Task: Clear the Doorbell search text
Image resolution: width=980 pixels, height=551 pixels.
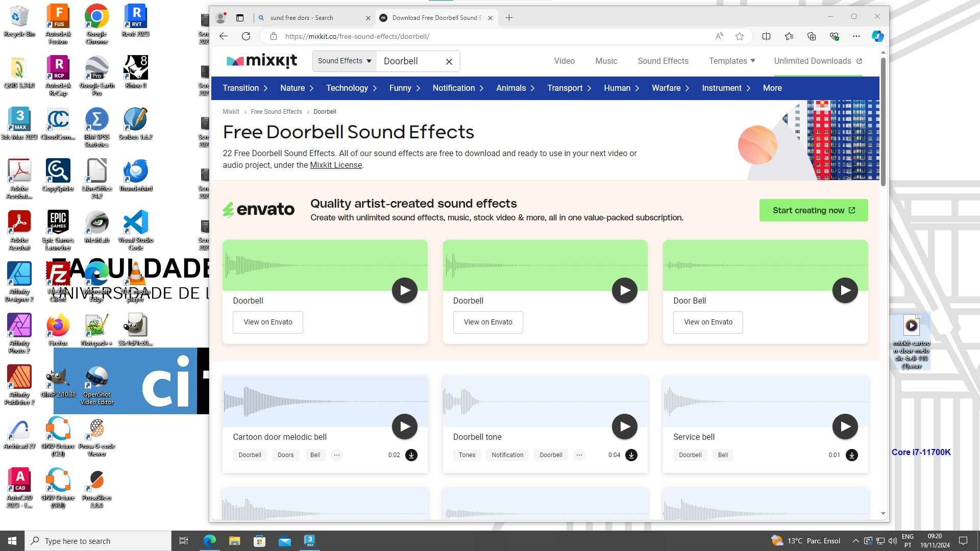Action: (x=449, y=62)
